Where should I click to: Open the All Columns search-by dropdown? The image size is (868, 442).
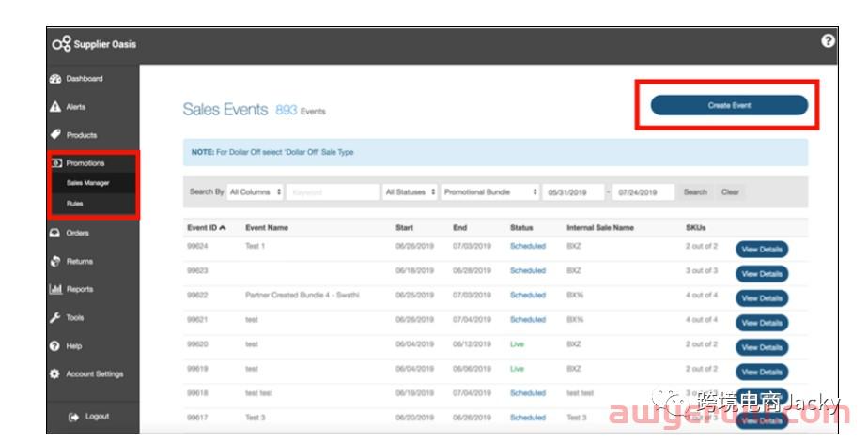256,192
